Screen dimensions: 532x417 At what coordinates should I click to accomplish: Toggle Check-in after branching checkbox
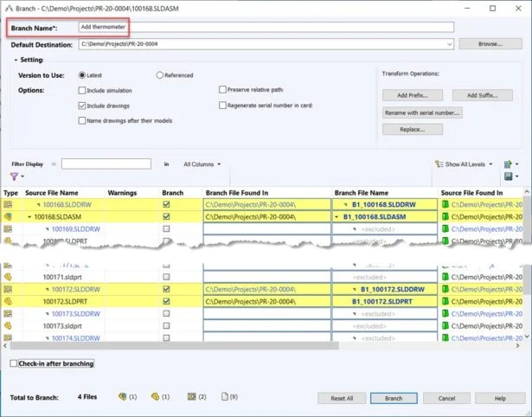coord(13,363)
